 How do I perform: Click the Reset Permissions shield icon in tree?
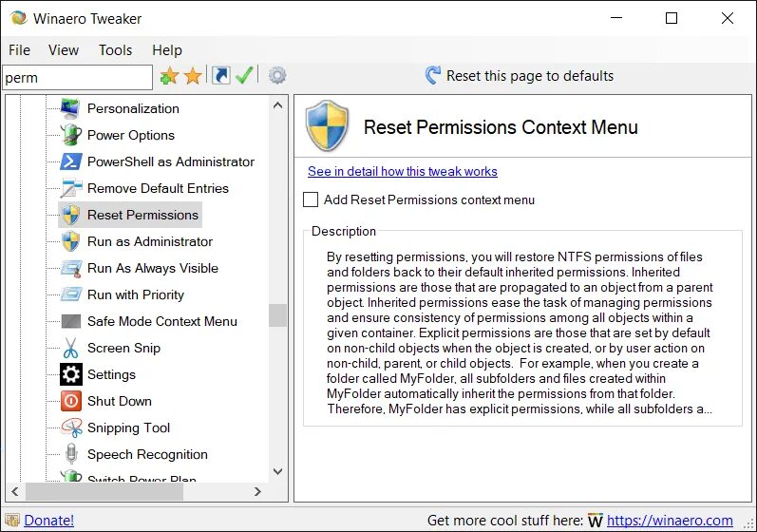pos(71,215)
